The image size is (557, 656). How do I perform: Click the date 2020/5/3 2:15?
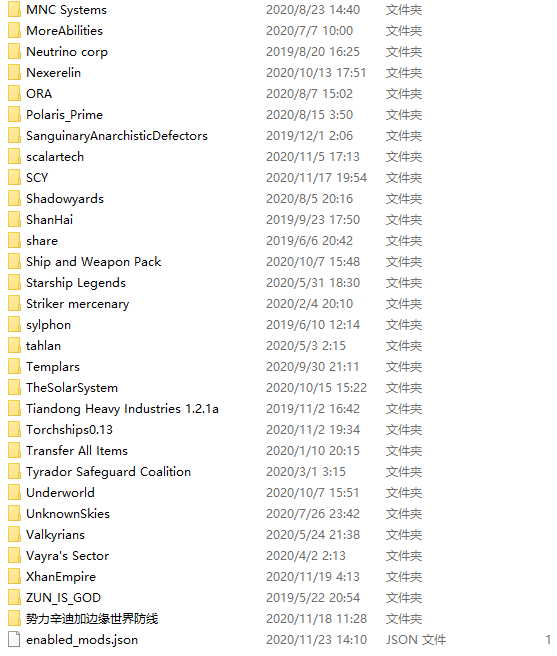(306, 346)
